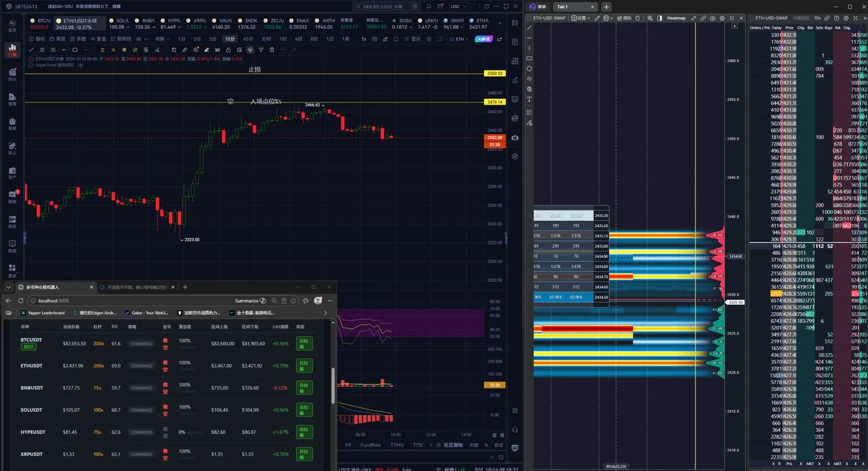
Task: Select the rectangle drawing tool in chart toolbar
Action: pyautogui.click(x=74, y=50)
